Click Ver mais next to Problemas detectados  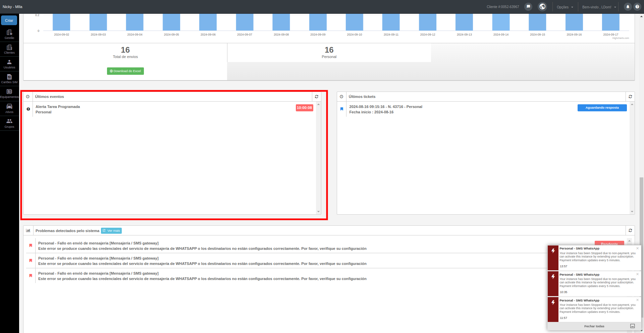pos(111,231)
